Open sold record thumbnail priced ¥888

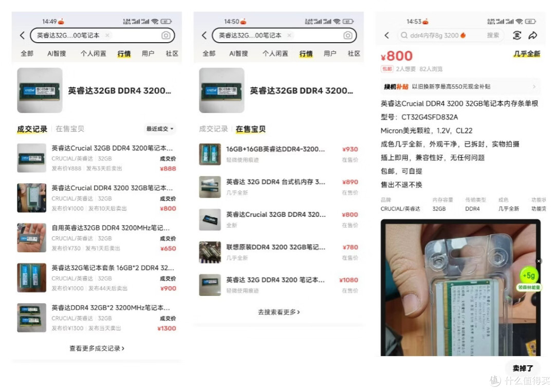31,158
